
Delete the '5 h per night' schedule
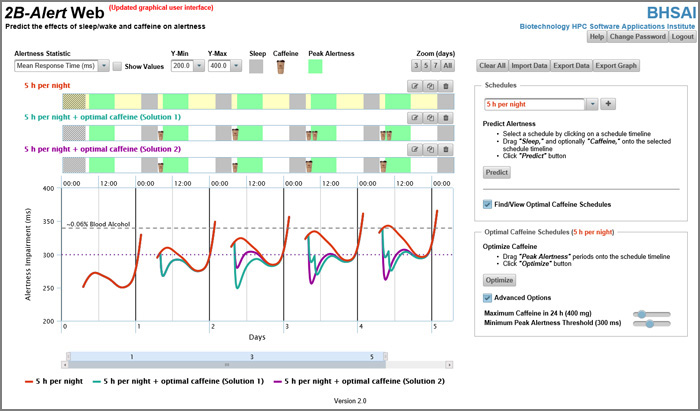[446, 86]
